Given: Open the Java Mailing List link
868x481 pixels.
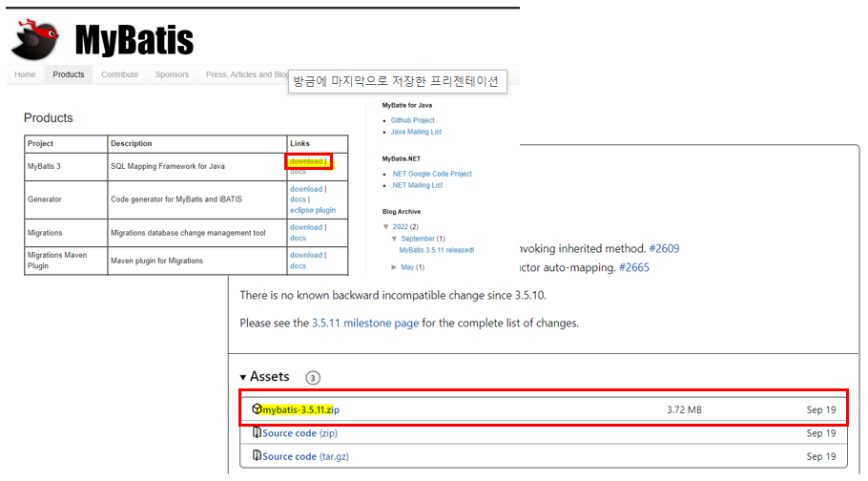Looking at the screenshot, I should pyautogui.click(x=416, y=132).
